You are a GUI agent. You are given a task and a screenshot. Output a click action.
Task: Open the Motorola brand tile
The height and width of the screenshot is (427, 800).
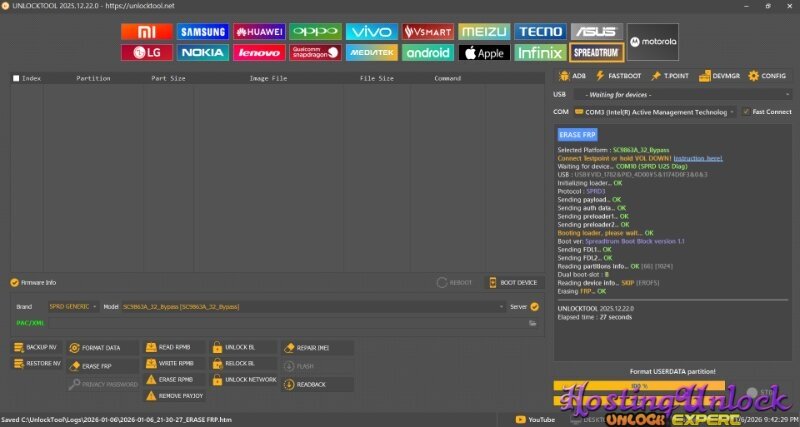click(x=653, y=42)
